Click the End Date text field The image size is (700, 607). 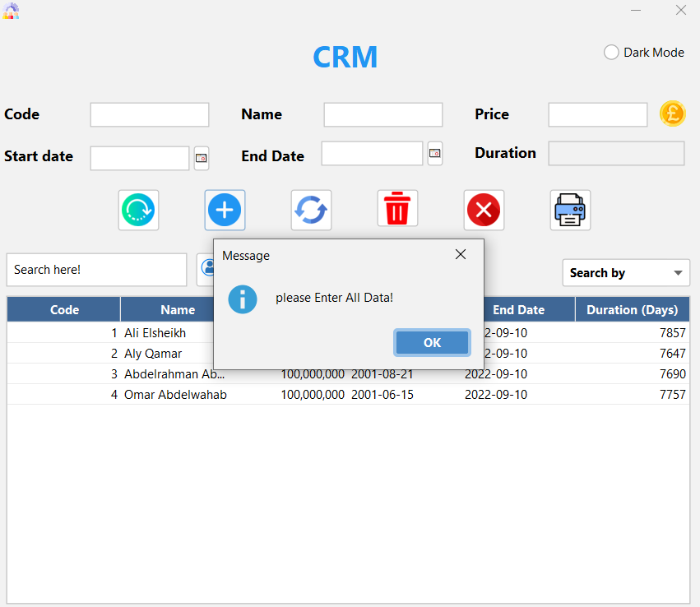(x=372, y=154)
